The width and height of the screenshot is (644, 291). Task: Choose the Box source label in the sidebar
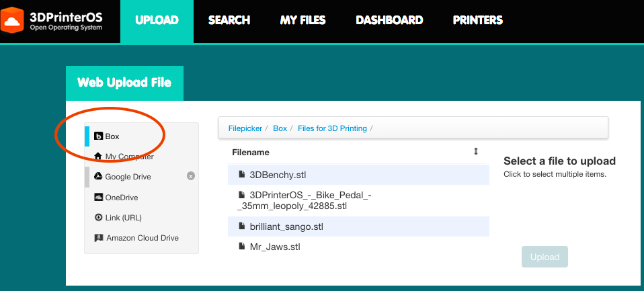[x=112, y=136]
